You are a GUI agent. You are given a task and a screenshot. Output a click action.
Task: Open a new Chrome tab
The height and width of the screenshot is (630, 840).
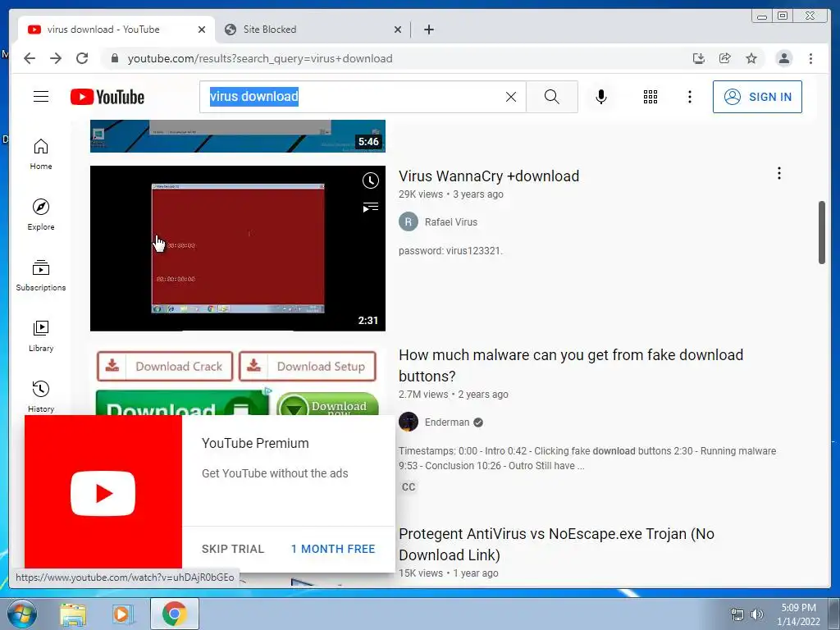[x=428, y=30]
